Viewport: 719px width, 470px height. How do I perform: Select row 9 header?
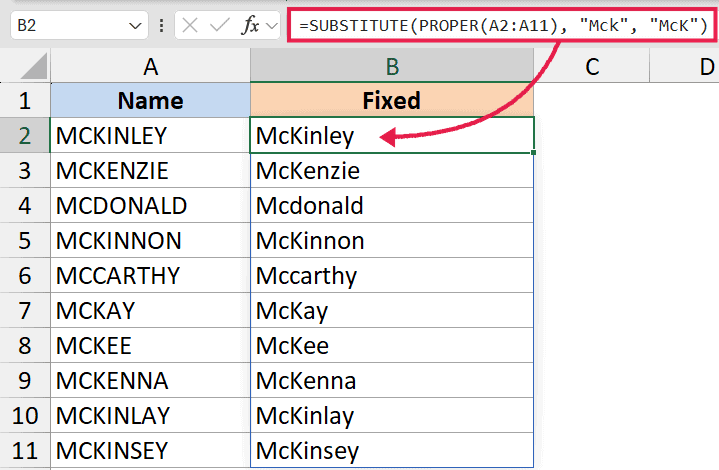click(25, 380)
